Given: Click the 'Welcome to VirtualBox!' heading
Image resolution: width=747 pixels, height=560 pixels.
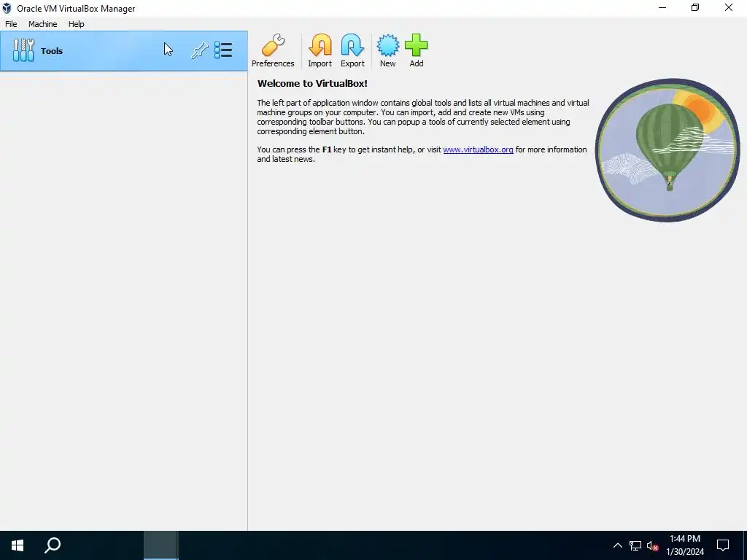Looking at the screenshot, I should (x=312, y=83).
